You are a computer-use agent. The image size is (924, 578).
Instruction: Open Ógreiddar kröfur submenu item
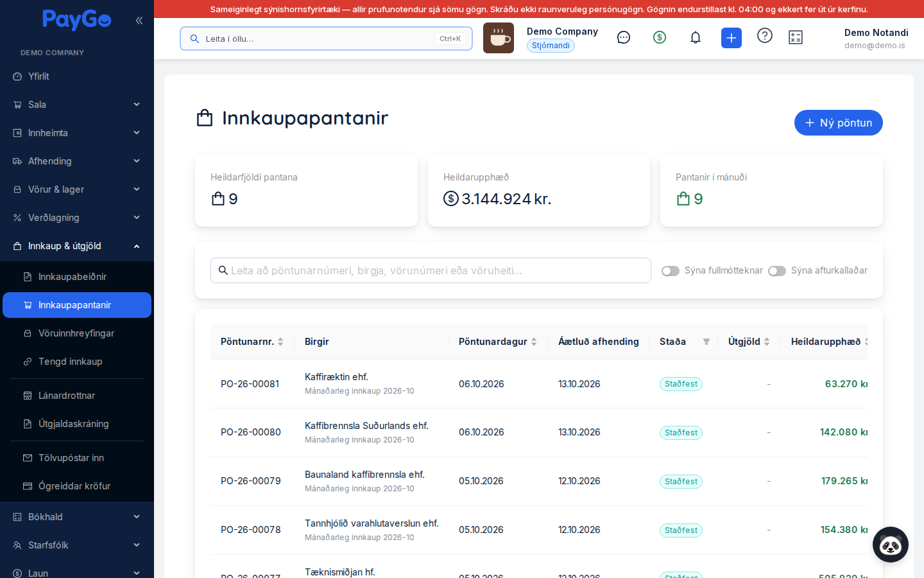(x=77, y=486)
